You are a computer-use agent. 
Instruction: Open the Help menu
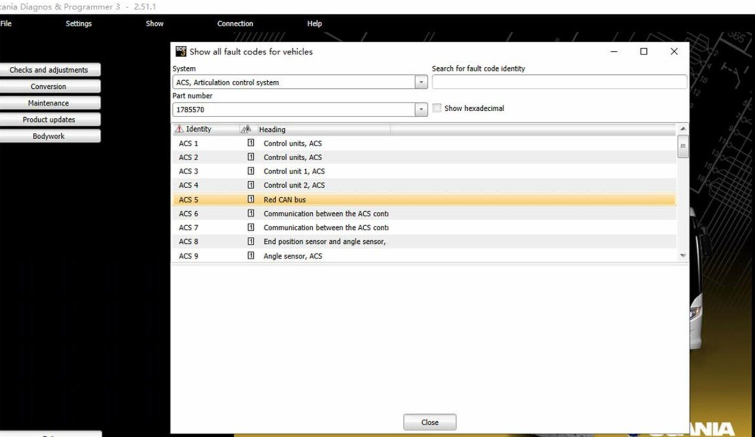click(x=314, y=23)
